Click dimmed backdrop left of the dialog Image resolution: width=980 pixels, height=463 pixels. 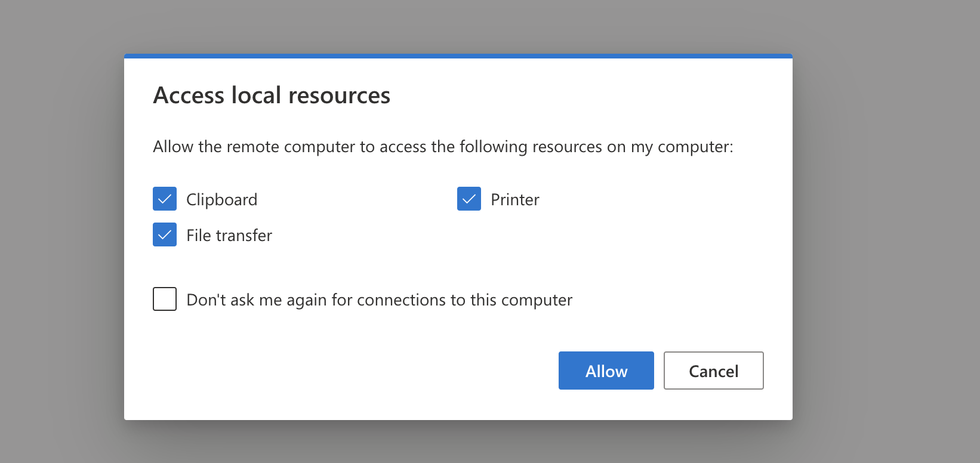point(60,239)
